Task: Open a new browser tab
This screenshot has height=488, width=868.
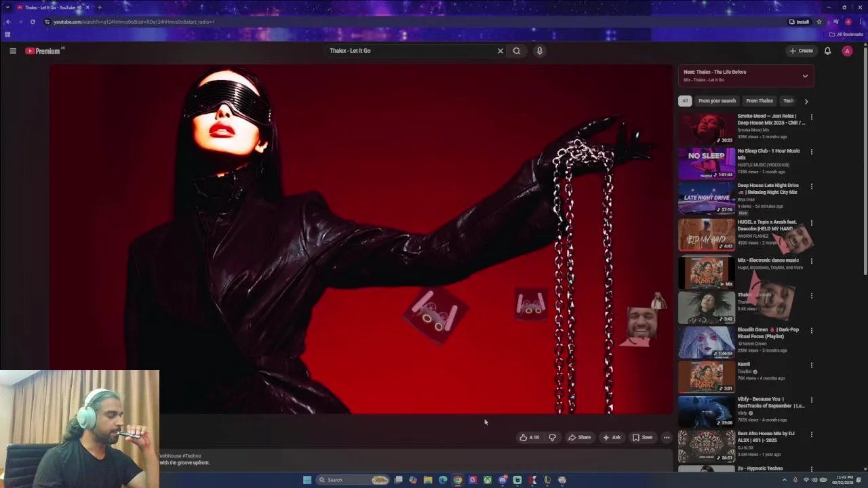Action: coord(100,7)
